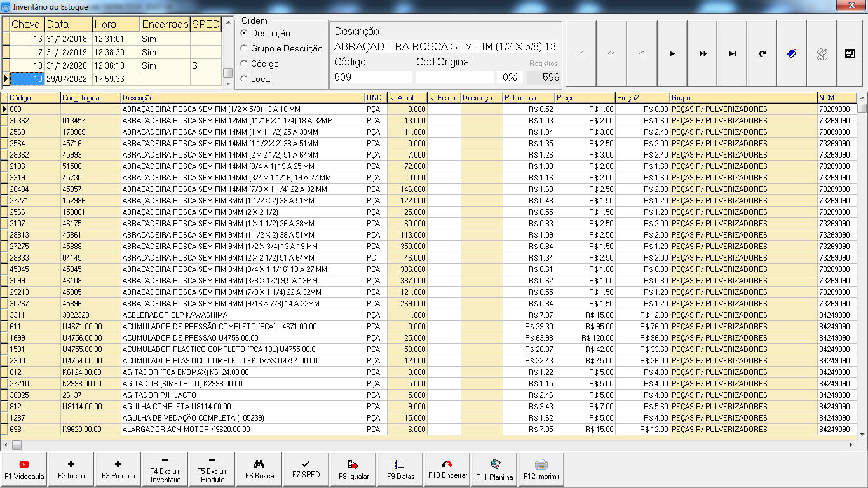868x488 pixels.
Task: Click the 0% progress indicator
Action: (x=510, y=77)
